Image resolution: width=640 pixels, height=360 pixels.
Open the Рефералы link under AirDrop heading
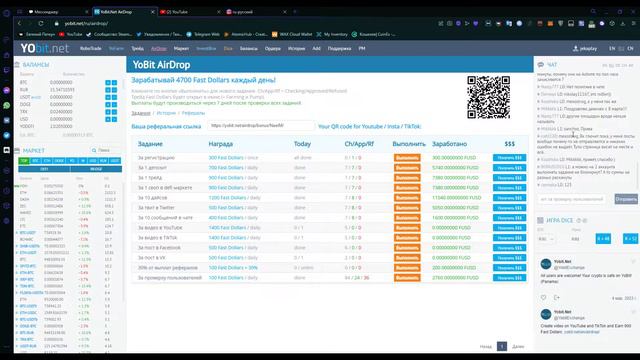pyautogui.click(x=193, y=113)
